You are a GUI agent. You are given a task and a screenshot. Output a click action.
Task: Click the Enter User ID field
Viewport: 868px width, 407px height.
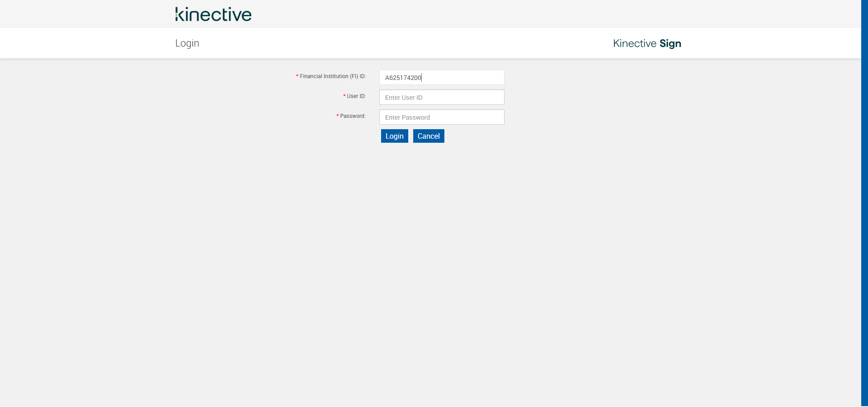tap(442, 97)
